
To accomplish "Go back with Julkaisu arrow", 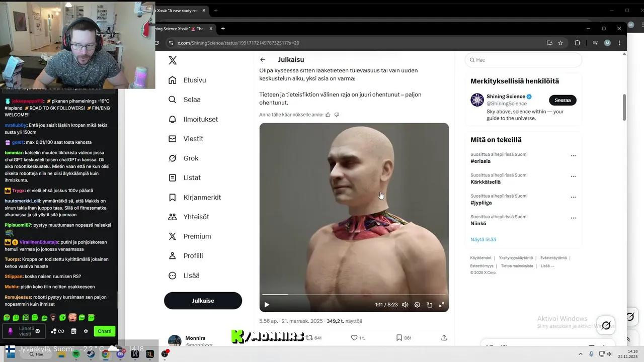I will click(x=263, y=60).
